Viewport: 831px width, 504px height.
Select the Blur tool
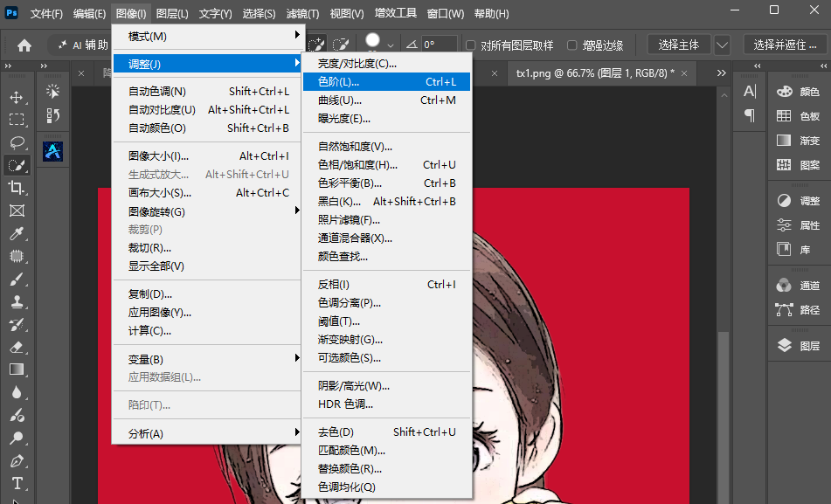tap(17, 392)
